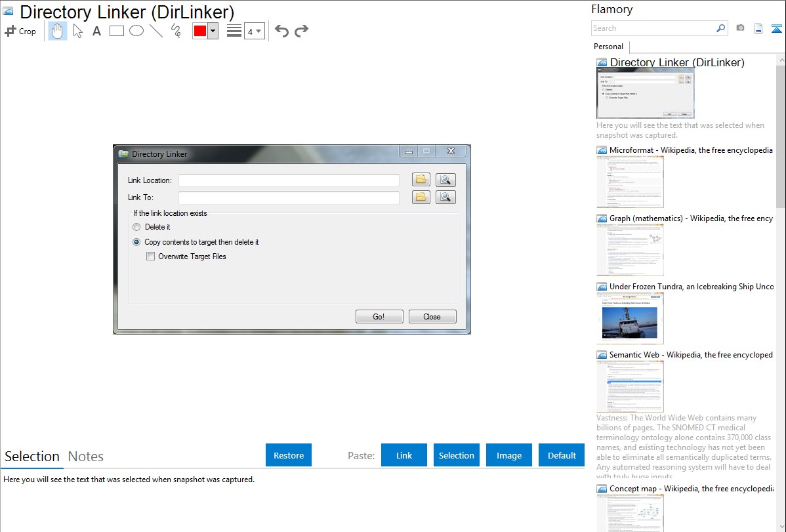
Task: Click the Link Location text field
Action: 289,180
